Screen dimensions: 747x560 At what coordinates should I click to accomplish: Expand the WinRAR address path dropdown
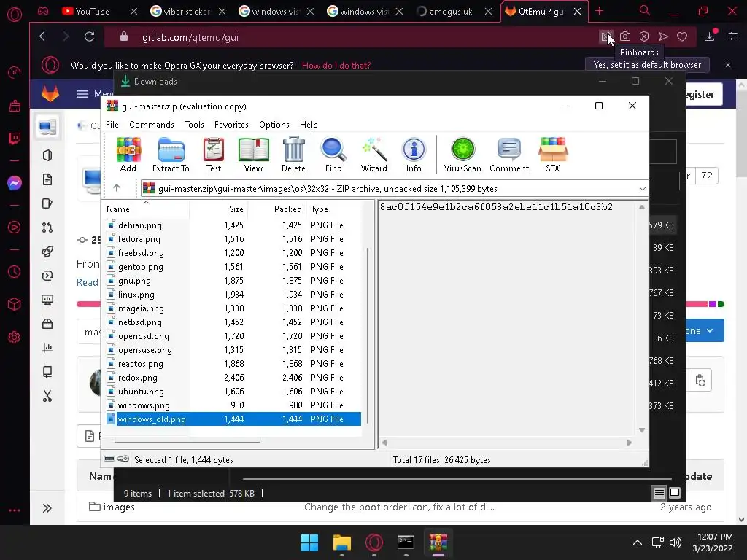(642, 189)
